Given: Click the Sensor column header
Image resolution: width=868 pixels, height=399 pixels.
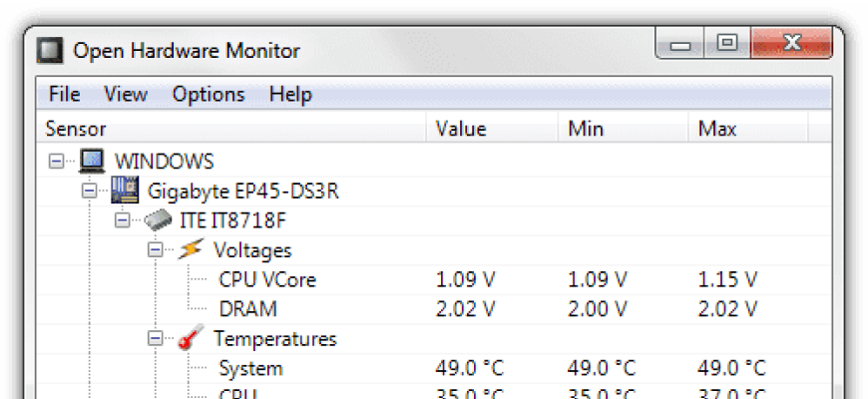Looking at the screenshot, I should coord(230,129).
